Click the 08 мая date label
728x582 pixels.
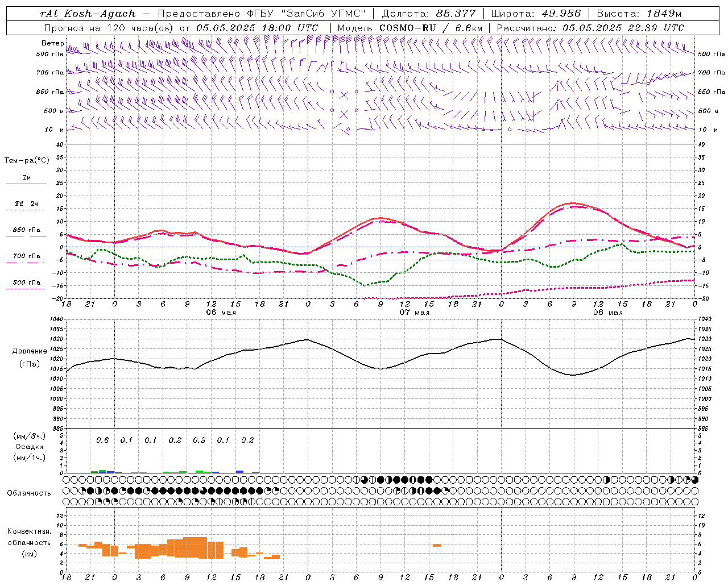[x=607, y=312]
